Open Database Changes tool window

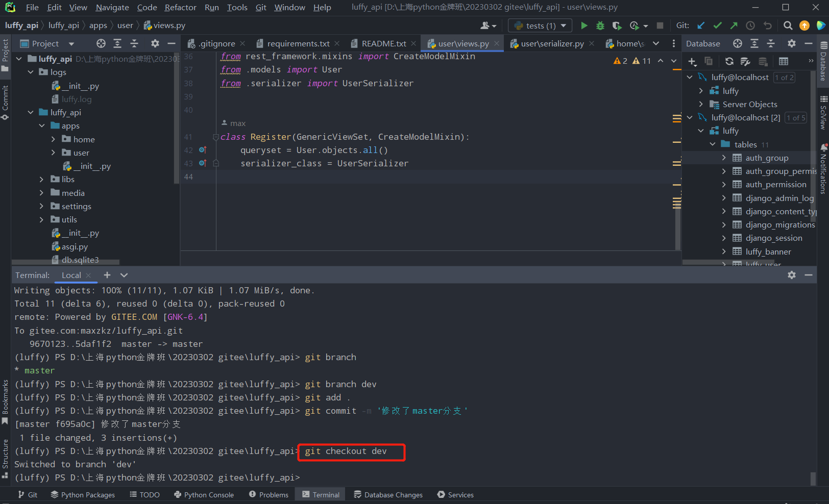pyautogui.click(x=388, y=495)
